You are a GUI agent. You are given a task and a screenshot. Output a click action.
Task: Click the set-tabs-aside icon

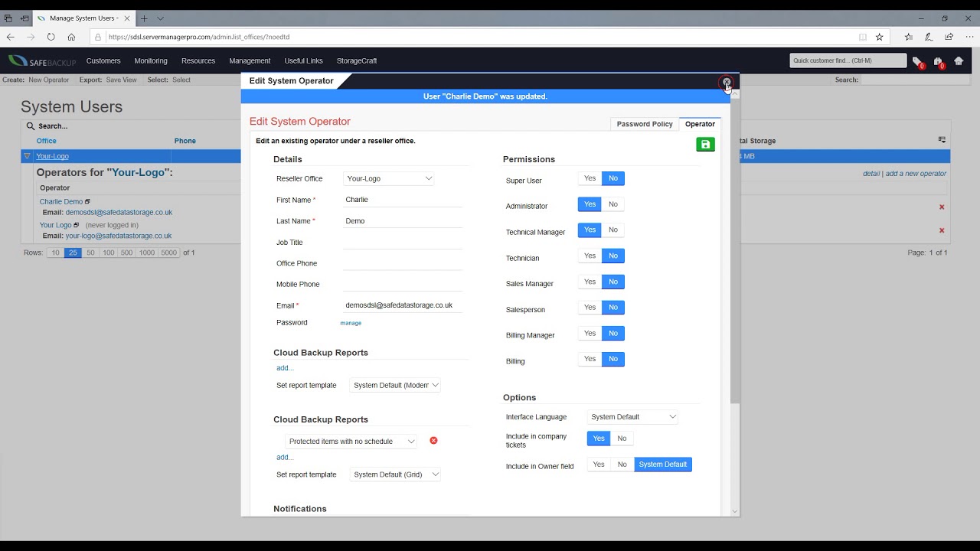tap(24, 18)
